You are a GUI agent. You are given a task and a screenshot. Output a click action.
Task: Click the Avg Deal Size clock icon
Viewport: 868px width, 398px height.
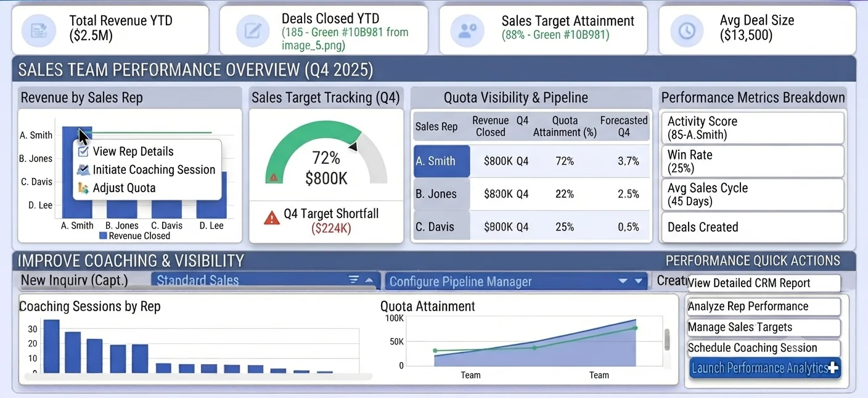(687, 30)
